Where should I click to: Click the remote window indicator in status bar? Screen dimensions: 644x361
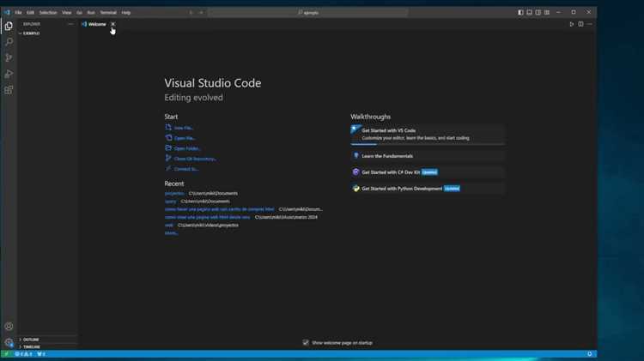pos(6,354)
